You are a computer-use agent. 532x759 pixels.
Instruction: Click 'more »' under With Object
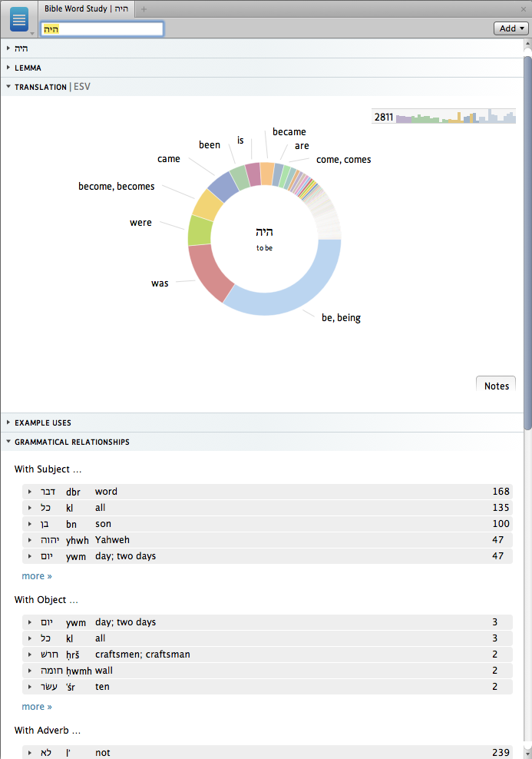[x=37, y=707]
